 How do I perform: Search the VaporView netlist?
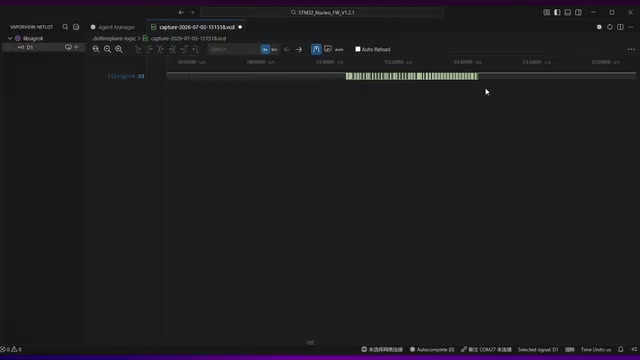pyautogui.click(x=65, y=27)
